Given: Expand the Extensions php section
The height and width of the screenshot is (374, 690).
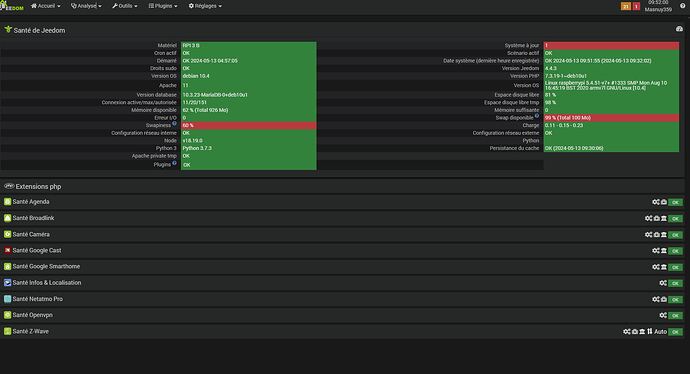Looking at the screenshot, I should coord(38,187).
